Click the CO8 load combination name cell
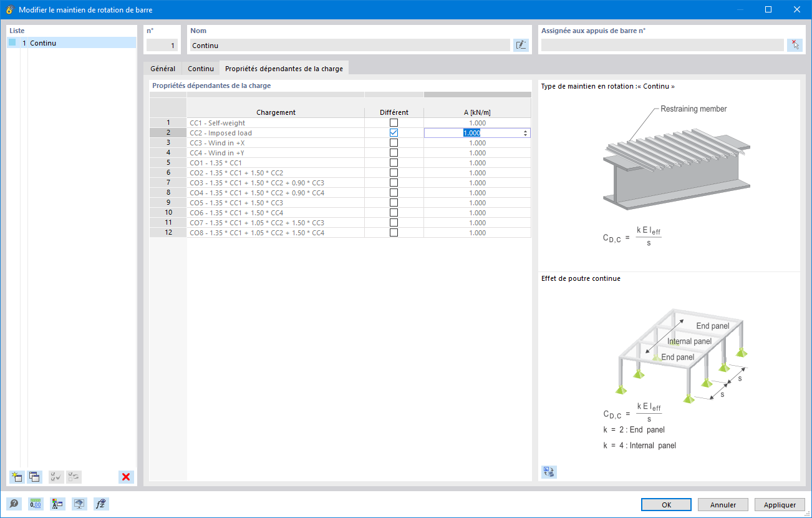The image size is (812, 518). [276, 233]
